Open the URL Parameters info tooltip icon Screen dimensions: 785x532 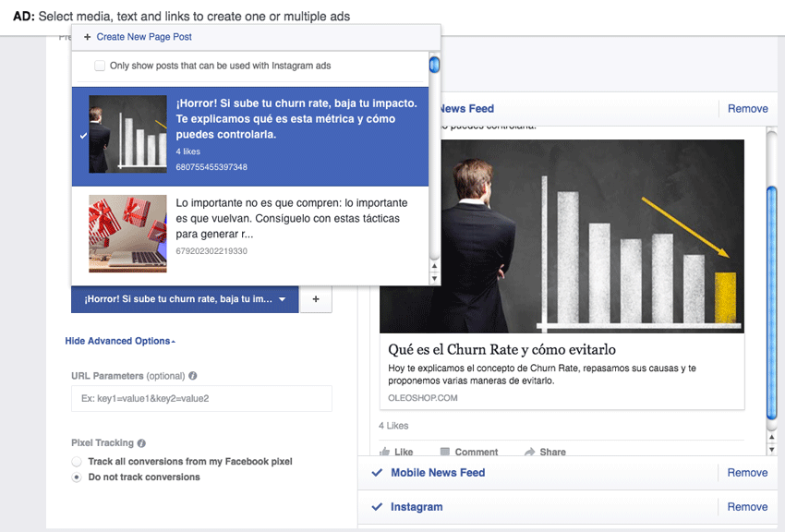[193, 376]
